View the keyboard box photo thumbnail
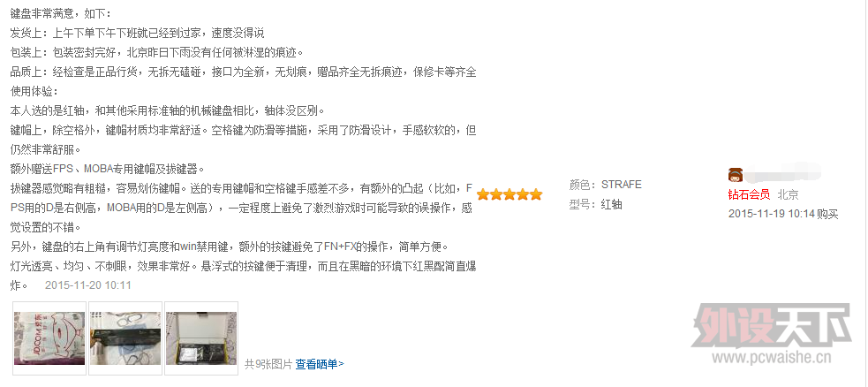Screen dimensions: 868x387 (x=125, y=338)
